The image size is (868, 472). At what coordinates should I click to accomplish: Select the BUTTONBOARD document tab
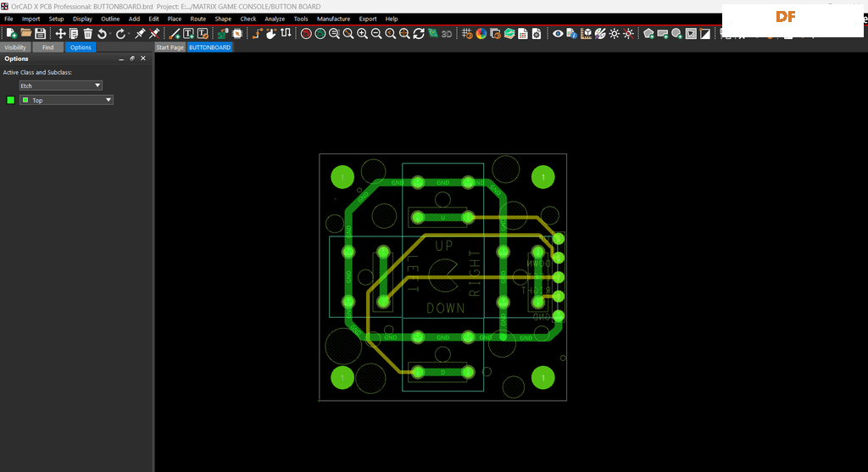click(x=210, y=47)
